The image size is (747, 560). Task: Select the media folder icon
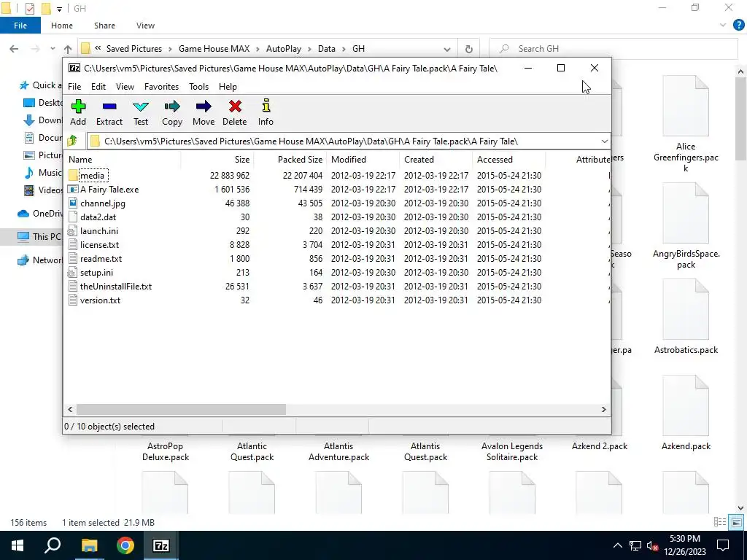pyautogui.click(x=72, y=175)
